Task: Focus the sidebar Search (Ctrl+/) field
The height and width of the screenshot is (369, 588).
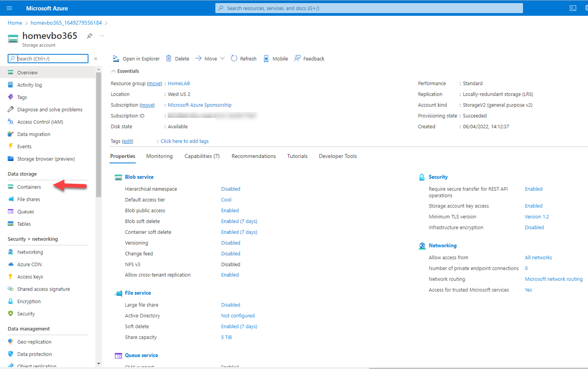Action: pos(48,59)
